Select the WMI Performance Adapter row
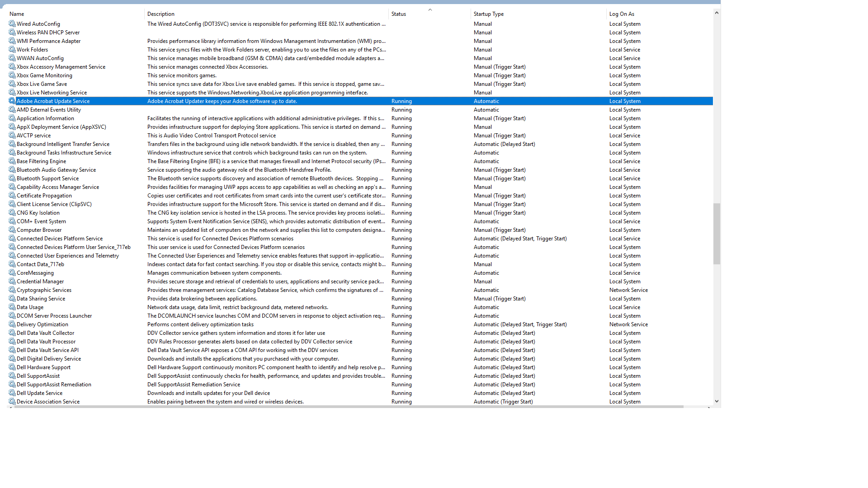Viewport: 868px width, 488px height. pyautogui.click(x=360, y=41)
